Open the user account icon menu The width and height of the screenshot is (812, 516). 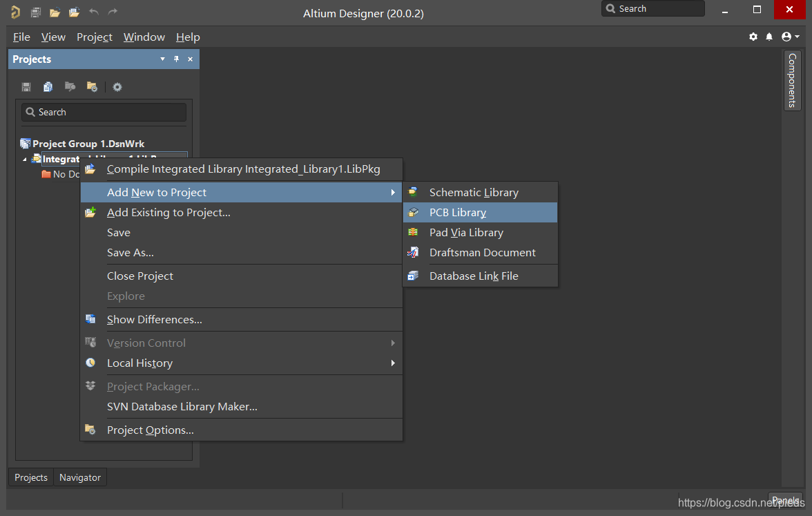point(790,37)
